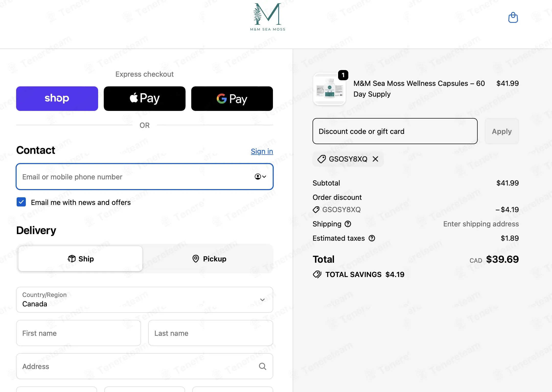Open the shopping bag cart icon
Screen dimensions: 552x392
[x=513, y=17]
